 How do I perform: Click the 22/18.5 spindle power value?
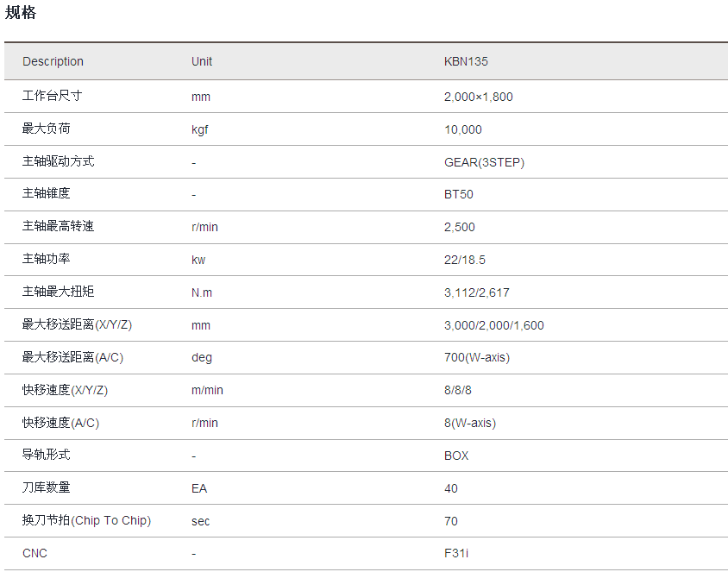(x=466, y=260)
